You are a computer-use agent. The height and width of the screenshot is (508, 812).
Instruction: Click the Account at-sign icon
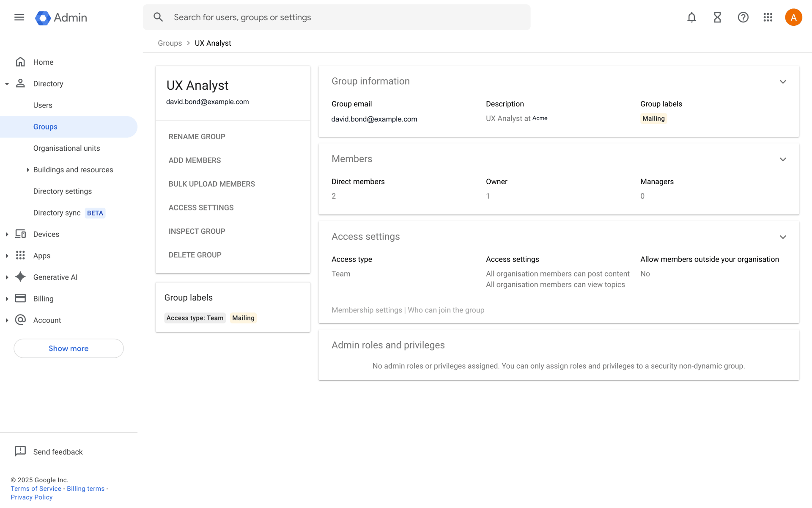(x=20, y=320)
